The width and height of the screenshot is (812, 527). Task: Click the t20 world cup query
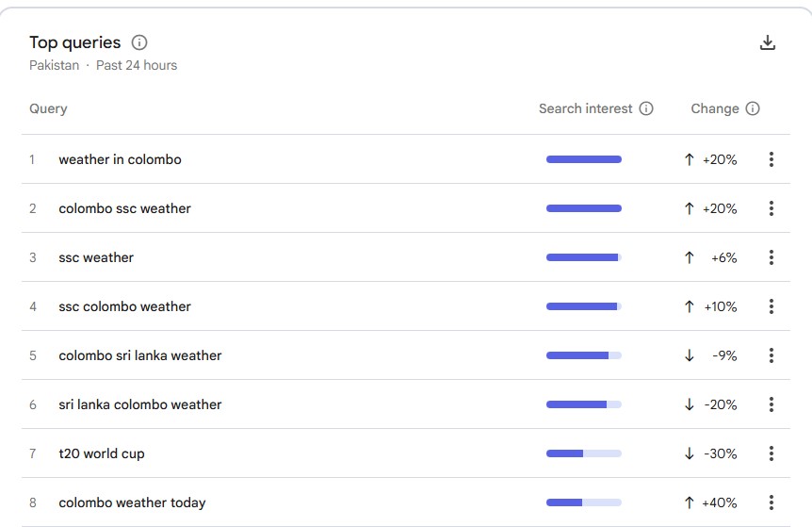pos(102,453)
